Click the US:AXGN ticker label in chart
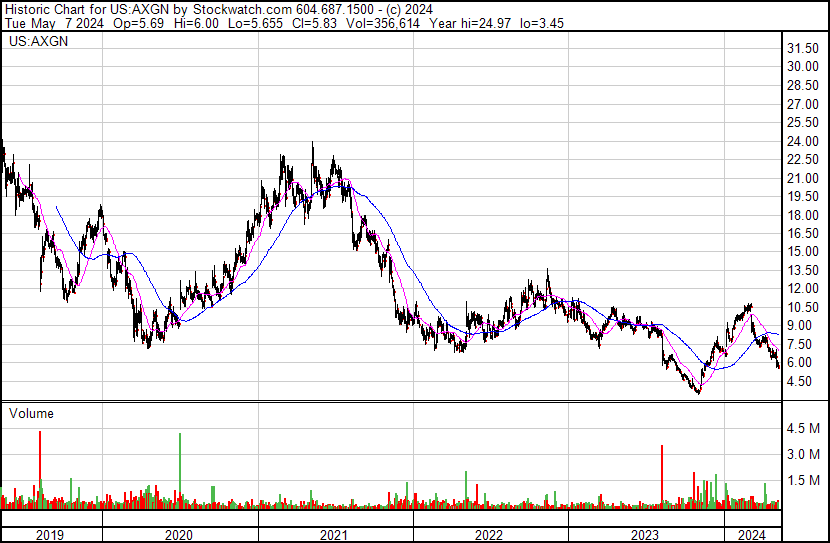Viewport: 830px width, 543px height. (35, 42)
